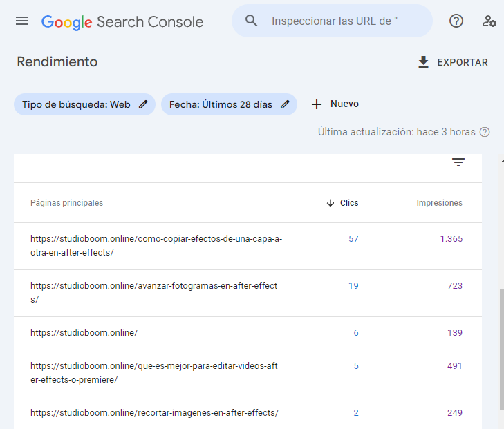The image size is (504, 429).
Task: Open the hamburger navigation menu
Action: point(22,21)
